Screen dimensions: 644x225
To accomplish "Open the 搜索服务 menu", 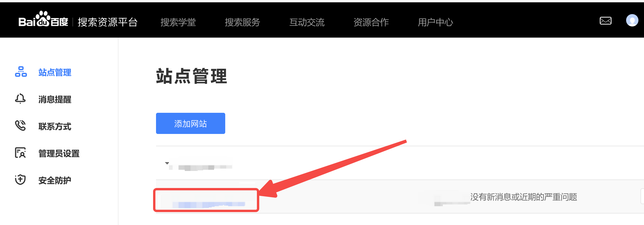I will [243, 22].
